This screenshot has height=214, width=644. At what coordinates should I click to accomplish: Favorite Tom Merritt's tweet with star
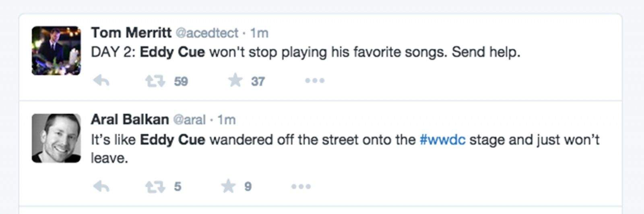235,81
